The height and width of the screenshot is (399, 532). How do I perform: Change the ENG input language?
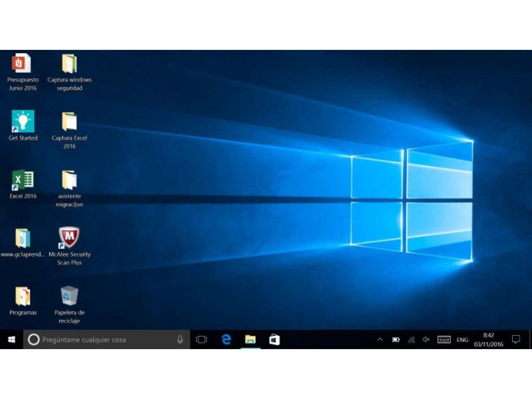pos(462,340)
